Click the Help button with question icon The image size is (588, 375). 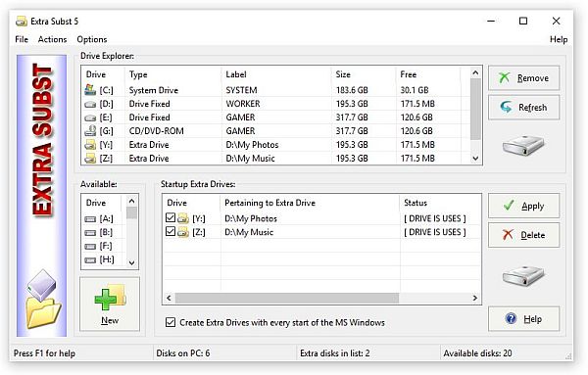[x=523, y=319]
